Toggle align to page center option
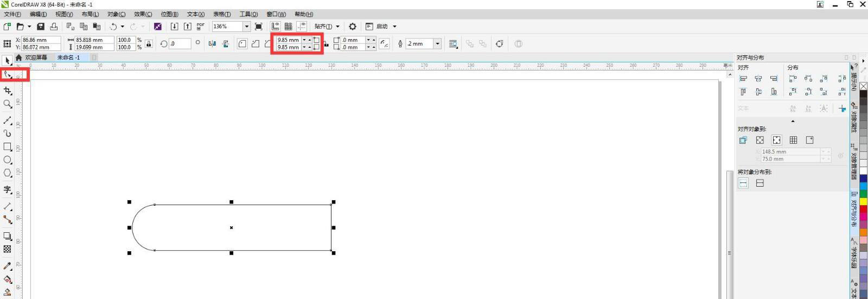 tap(776, 140)
